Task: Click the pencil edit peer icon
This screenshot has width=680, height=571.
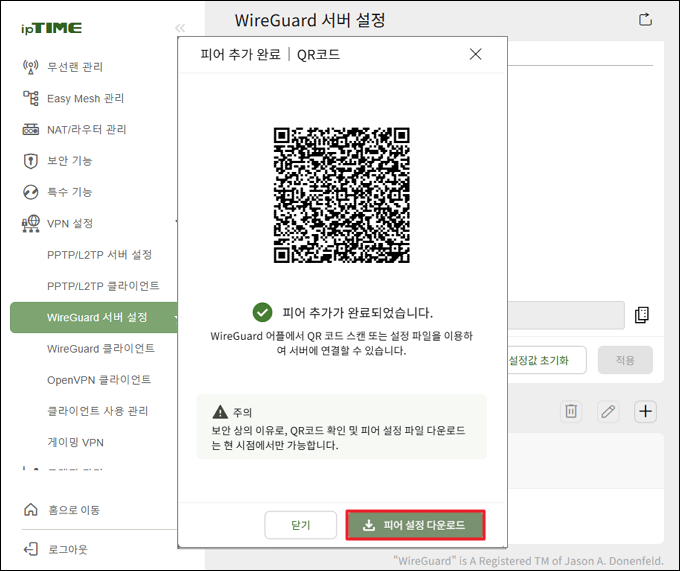Action: pyautogui.click(x=608, y=411)
